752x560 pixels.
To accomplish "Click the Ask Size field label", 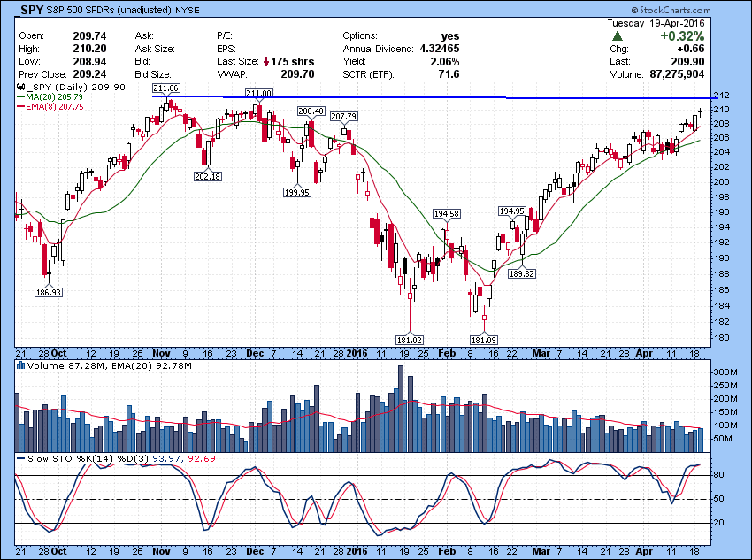I will click(x=155, y=49).
